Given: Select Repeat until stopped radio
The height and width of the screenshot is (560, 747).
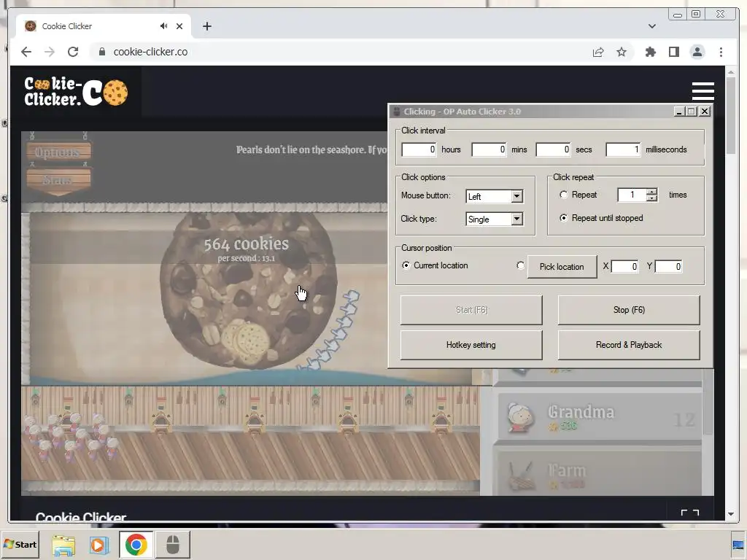Looking at the screenshot, I should (564, 218).
